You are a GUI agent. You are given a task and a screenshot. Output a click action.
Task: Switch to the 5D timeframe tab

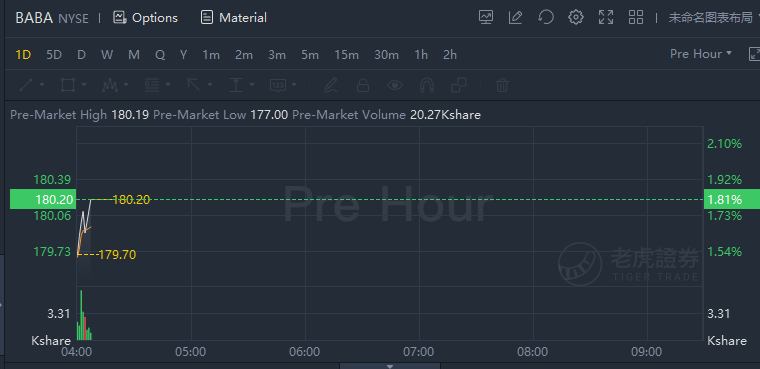(54, 55)
